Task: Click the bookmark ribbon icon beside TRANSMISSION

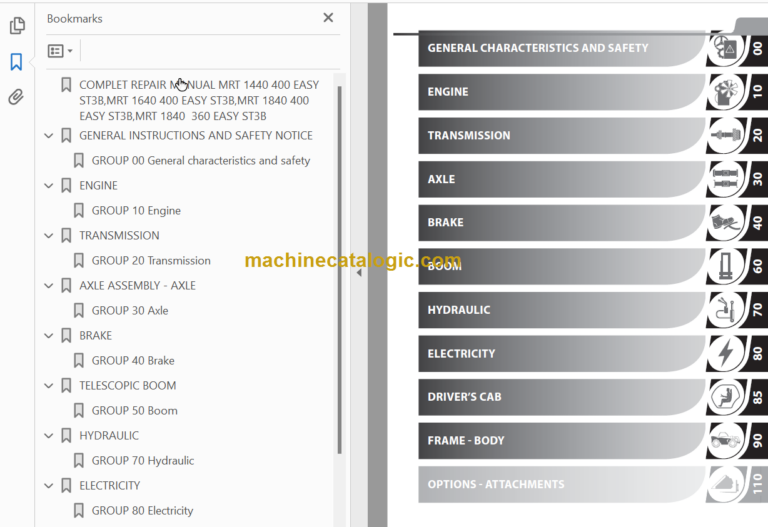Action: tap(66, 236)
